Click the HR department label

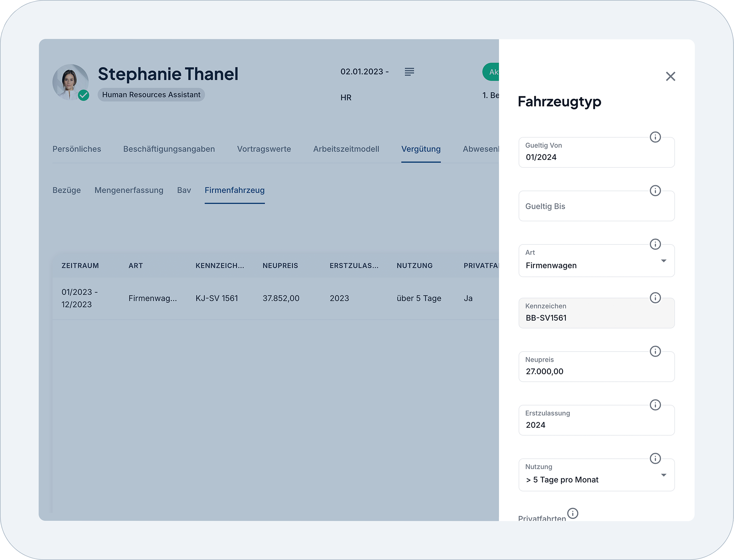(346, 97)
